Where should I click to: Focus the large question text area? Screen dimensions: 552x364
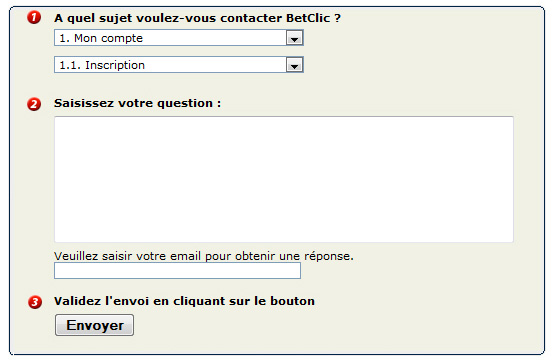[x=284, y=179]
